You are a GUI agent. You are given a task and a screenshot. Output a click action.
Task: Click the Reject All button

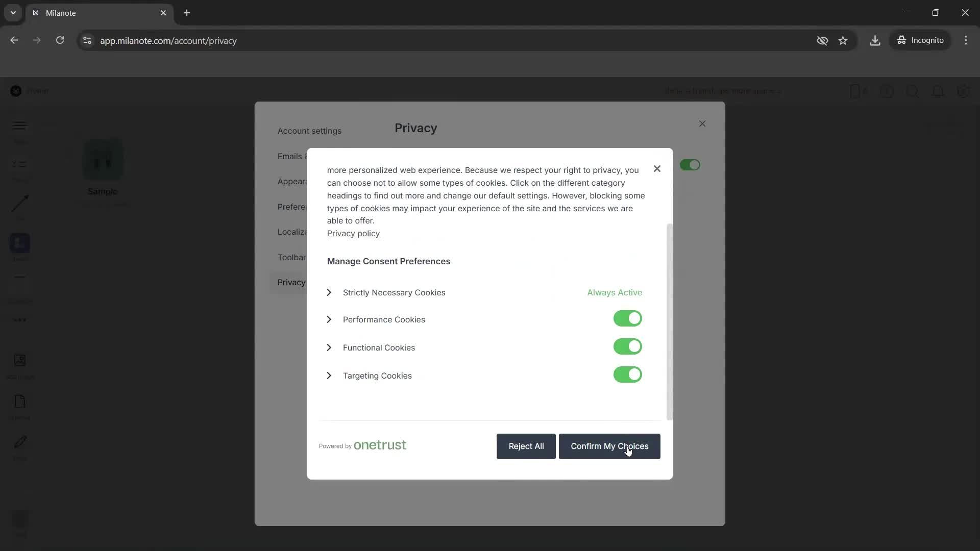point(526,446)
